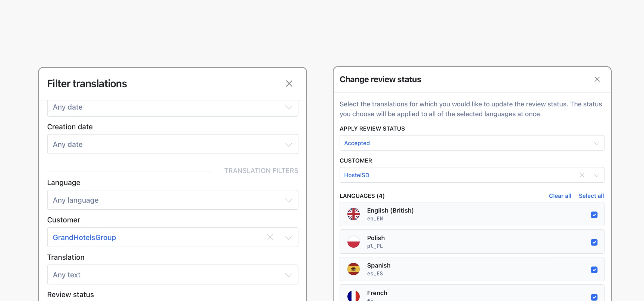The image size is (644, 301).
Task: Clear the HostelSD customer selection
Action: (582, 175)
